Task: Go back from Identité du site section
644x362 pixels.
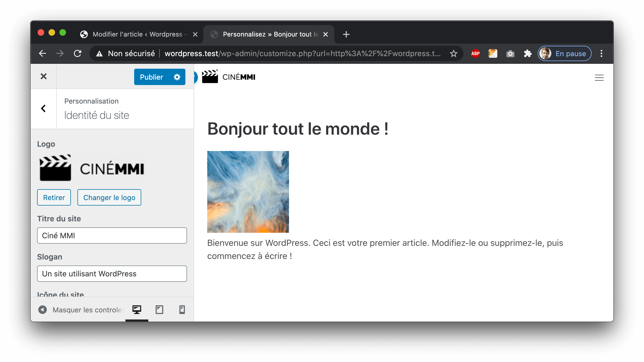Action: coord(43,108)
